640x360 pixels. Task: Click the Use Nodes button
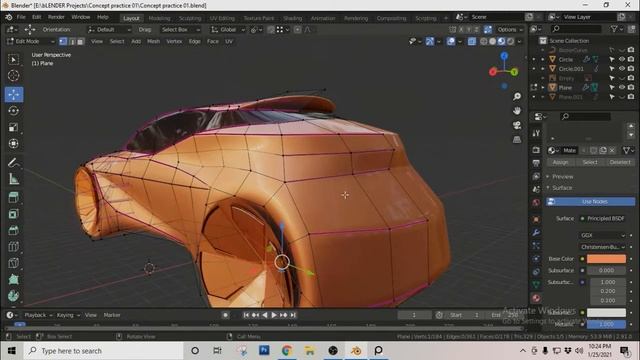tap(590, 202)
